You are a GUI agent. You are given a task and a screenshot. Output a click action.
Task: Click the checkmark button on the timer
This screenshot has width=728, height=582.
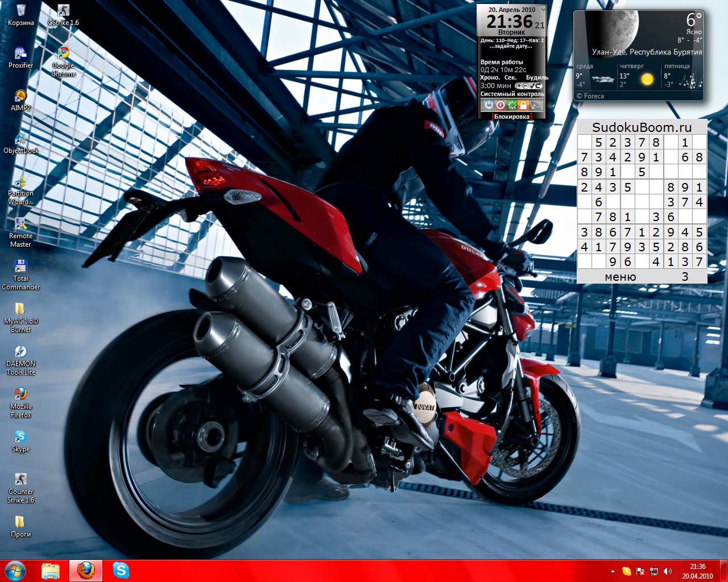pyautogui.click(x=532, y=86)
